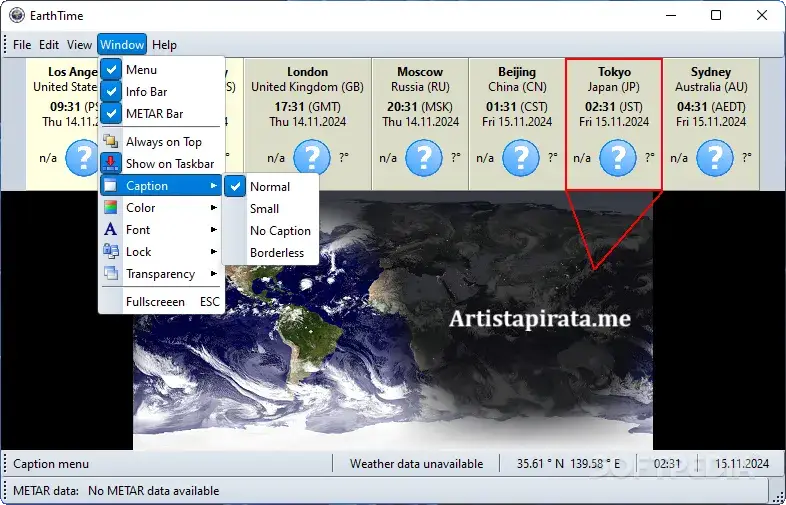The height and width of the screenshot is (505, 786).
Task: Expand the Font submenu arrow
Action: (x=214, y=230)
